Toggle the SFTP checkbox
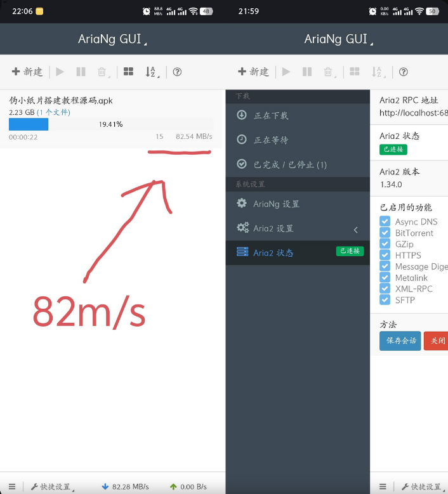 (385, 299)
